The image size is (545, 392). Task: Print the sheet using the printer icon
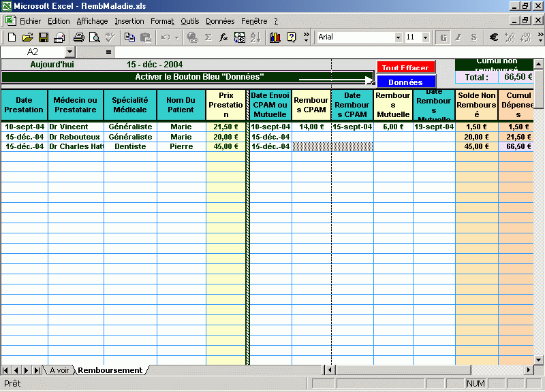coord(79,37)
